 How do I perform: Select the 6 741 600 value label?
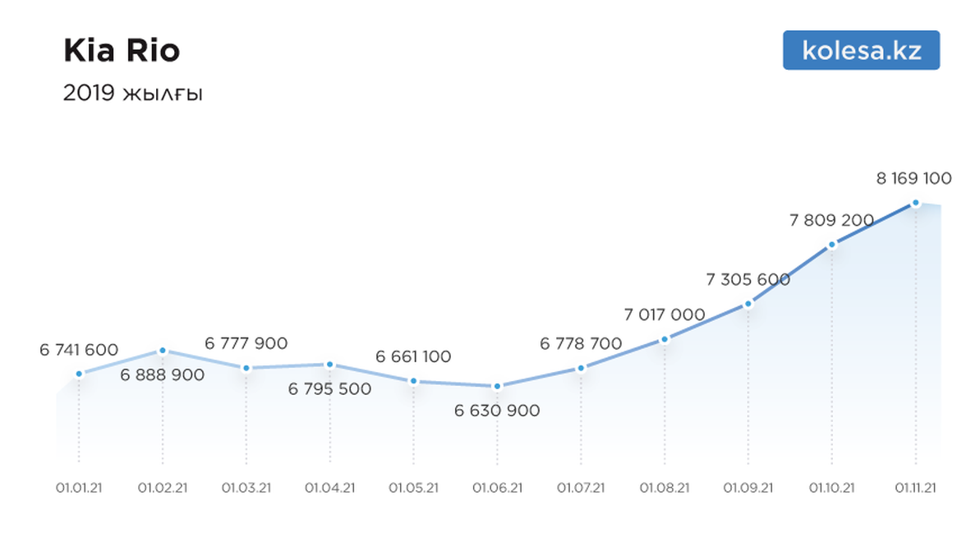click(x=79, y=350)
